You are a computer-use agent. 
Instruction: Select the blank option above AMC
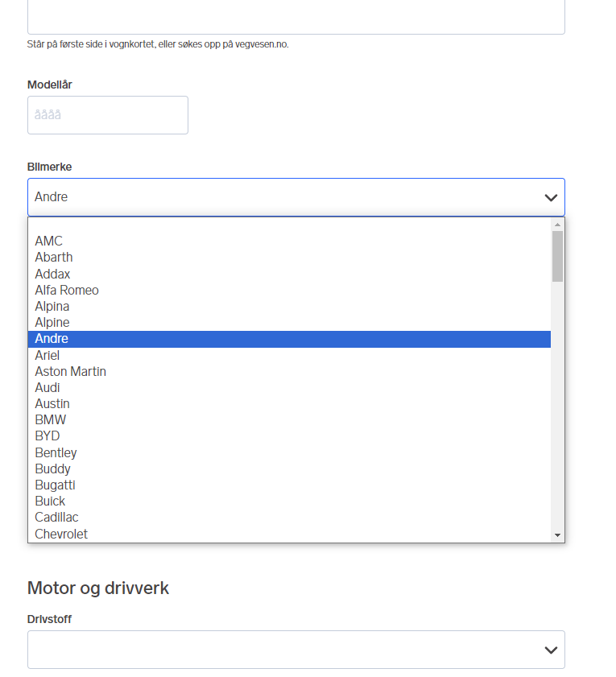(289, 225)
